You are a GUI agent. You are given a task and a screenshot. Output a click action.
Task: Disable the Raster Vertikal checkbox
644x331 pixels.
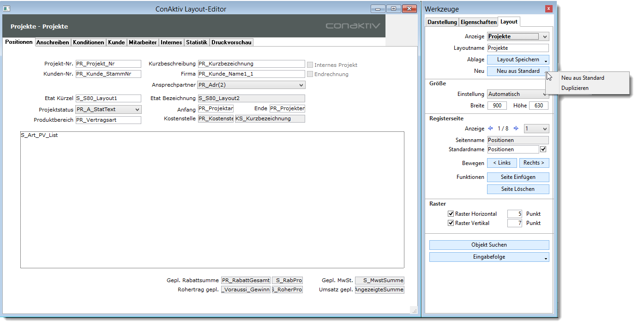(451, 223)
